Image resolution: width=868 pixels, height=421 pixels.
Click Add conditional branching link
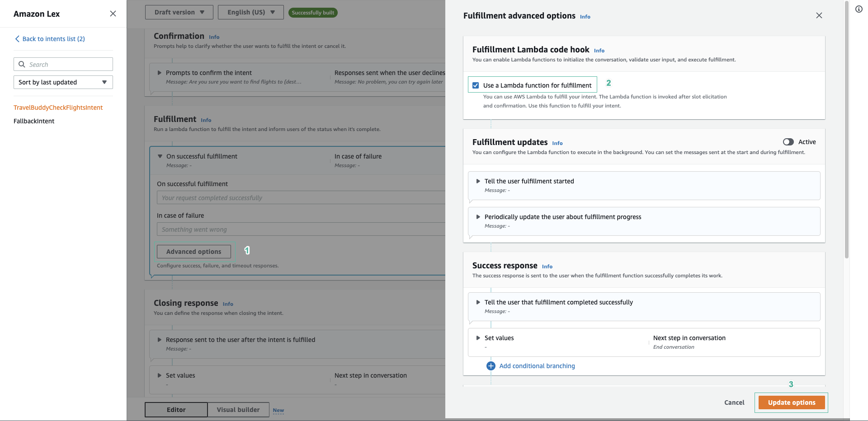[x=537, y=366]
